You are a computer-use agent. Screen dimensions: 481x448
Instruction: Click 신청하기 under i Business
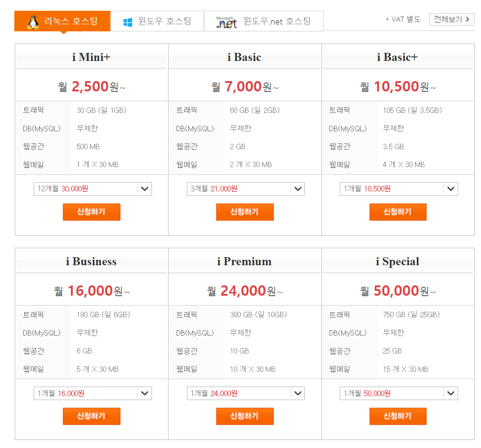91,416
